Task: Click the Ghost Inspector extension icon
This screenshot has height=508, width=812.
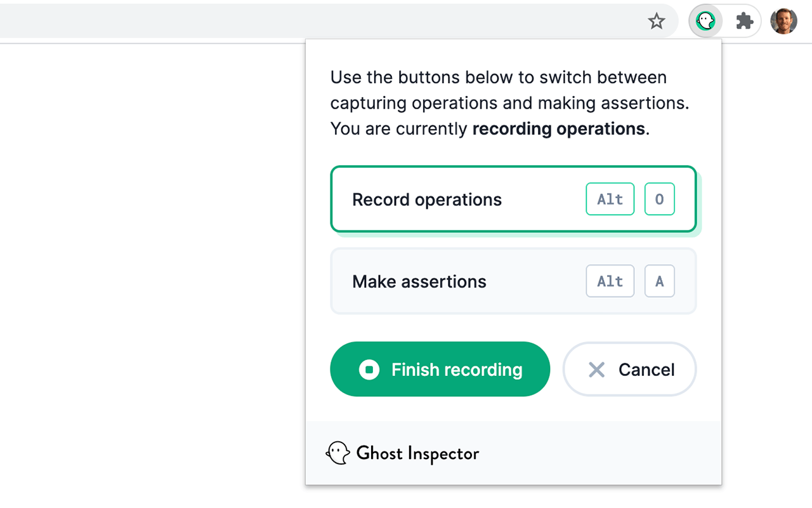Action: [x=705, y=20]
